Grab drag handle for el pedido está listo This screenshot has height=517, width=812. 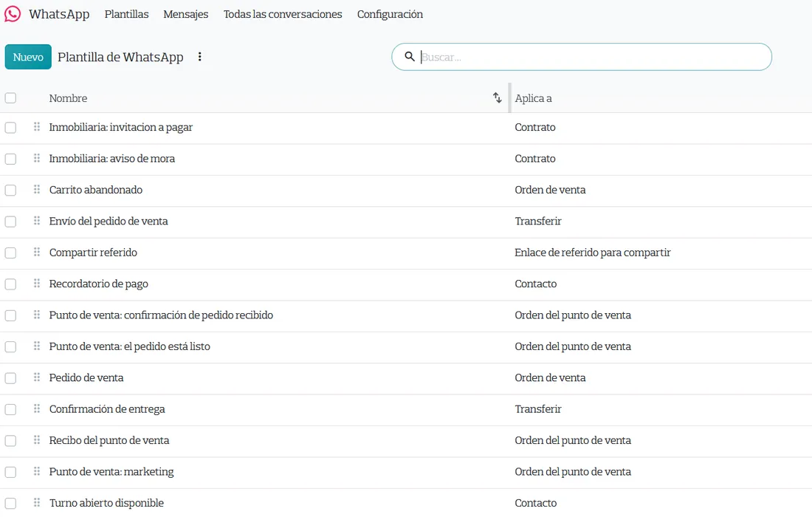37,346
